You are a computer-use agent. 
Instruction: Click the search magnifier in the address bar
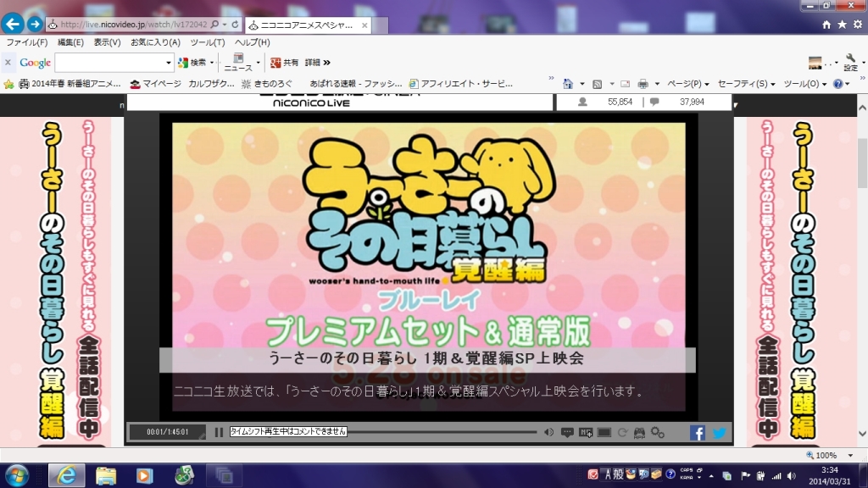214,25
